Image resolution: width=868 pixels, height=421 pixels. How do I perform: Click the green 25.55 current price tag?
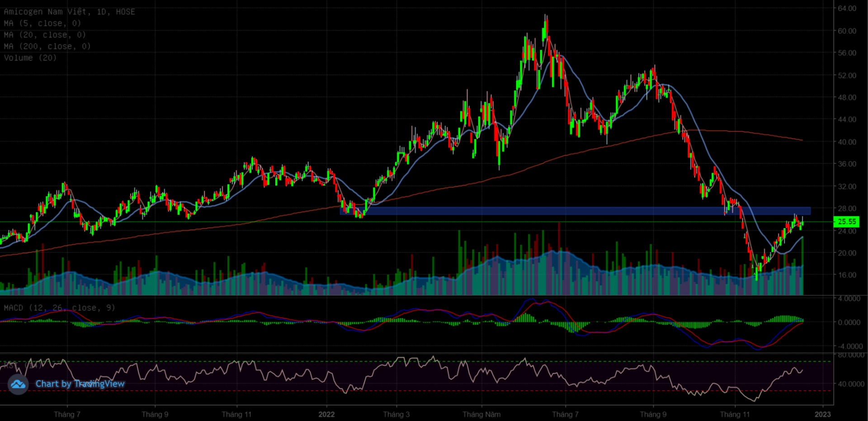846,221
